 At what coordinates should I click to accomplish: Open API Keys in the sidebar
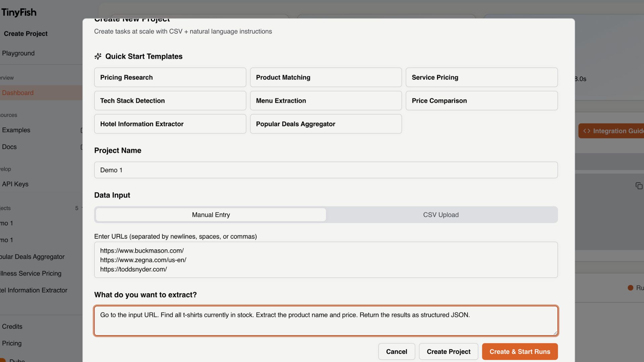tap(15, 184)
